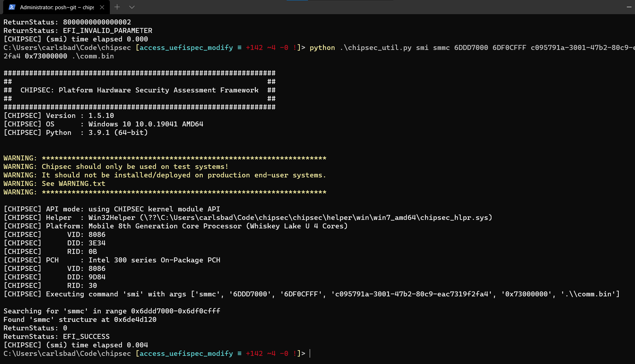Click the access_uefispec_modify branch label

coord(186,47)
